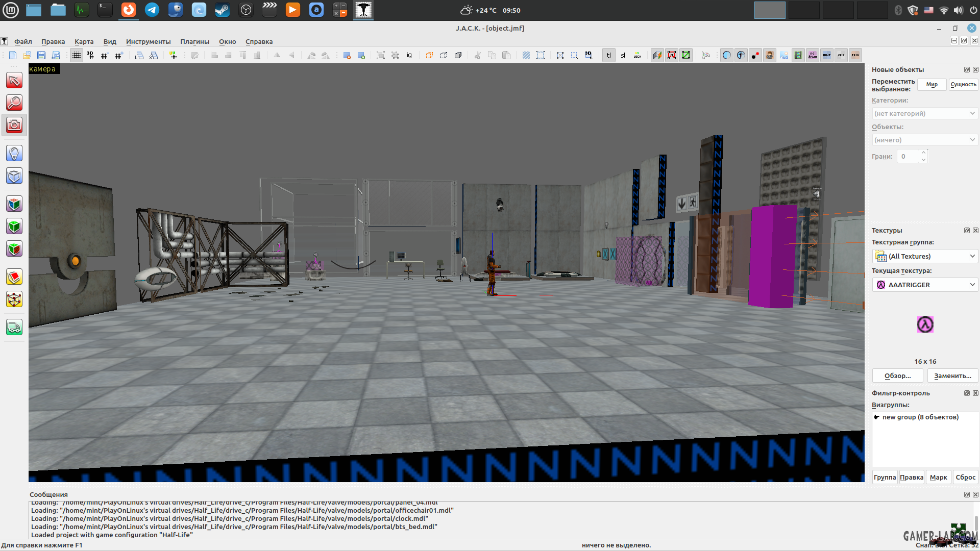Image resolution: width=980 pixels, height=551 pixels.
Task: Click the Сброс button
Action: pos(965,478)
